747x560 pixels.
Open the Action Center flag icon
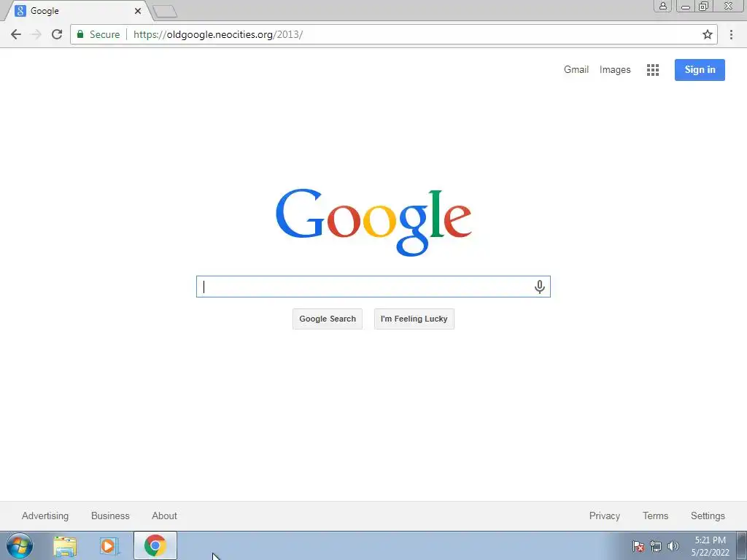(638, 546)
